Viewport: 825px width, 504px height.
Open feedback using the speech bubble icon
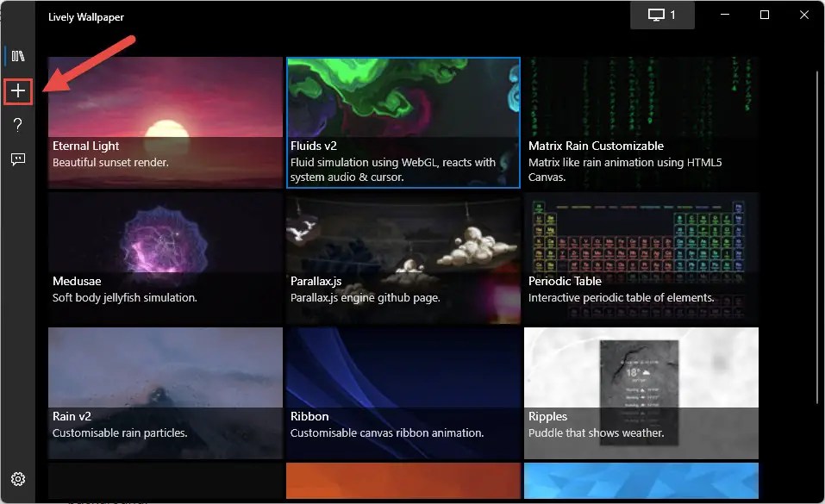[18, 159]
